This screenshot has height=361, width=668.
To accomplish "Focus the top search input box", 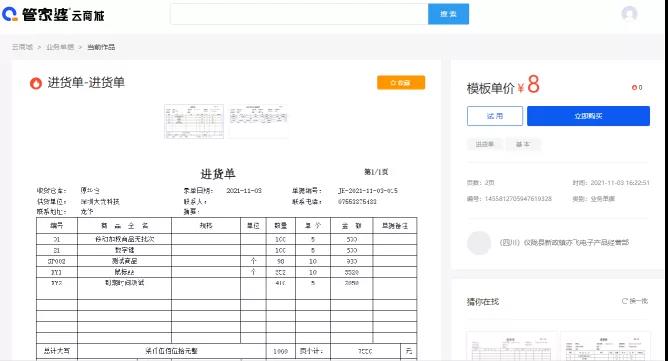I will coord(299,14).
